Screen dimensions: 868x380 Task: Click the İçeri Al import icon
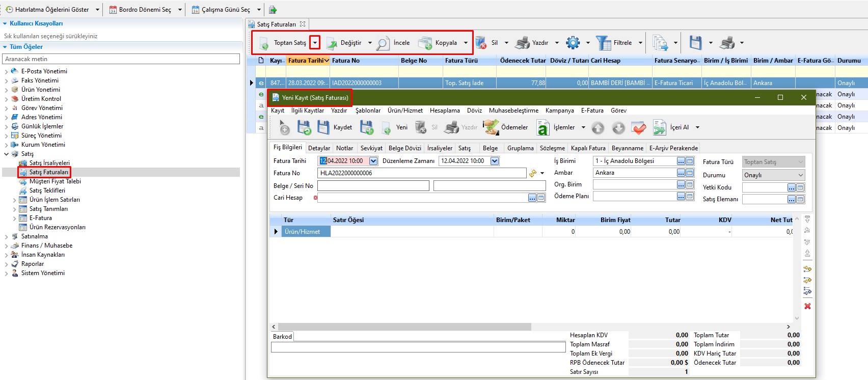coord(659,127)
